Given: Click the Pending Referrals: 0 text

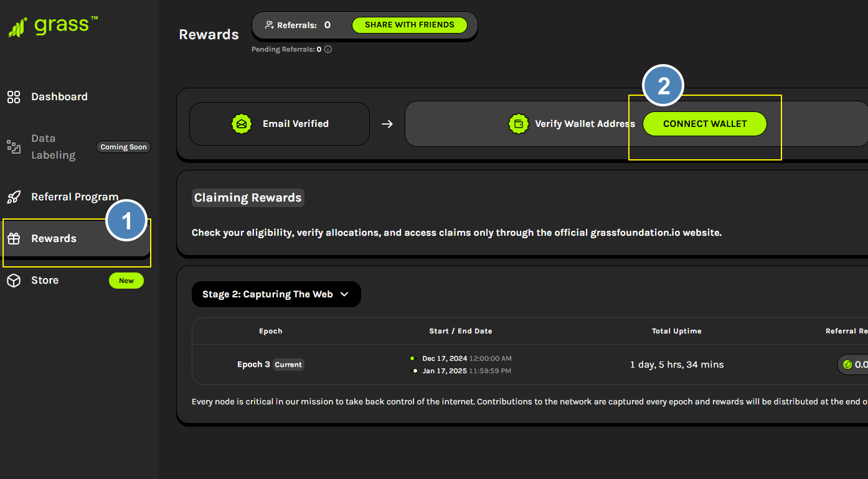Looking at the screenshot, I should pos(286,49).
